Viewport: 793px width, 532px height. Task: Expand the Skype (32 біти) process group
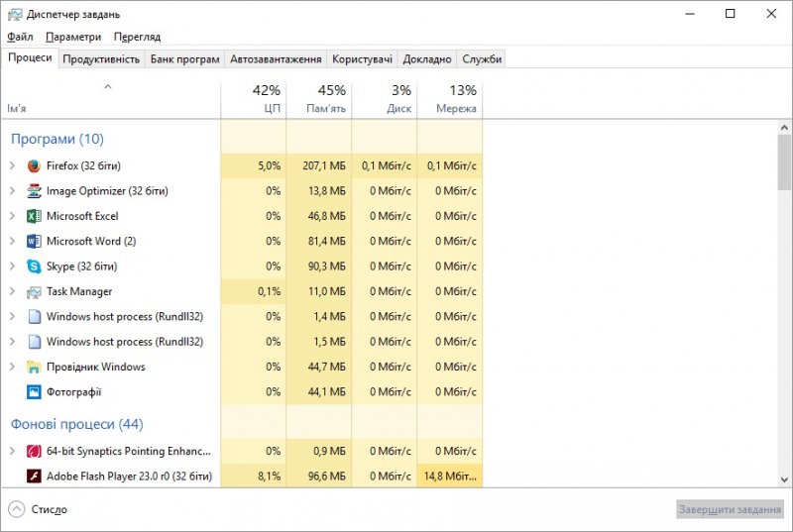coord(13,266)
